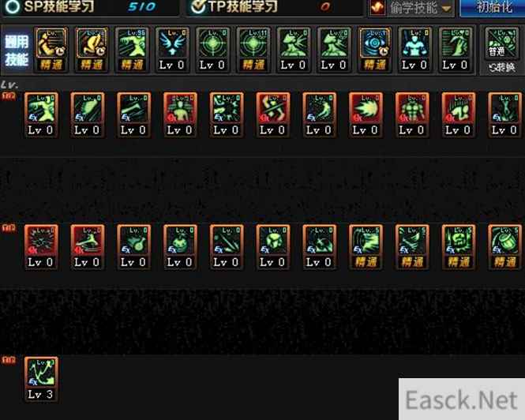Collapse the first EX skill row marker
The width and height of the screenshot is (525, 420).
click(x=9, y=96)
